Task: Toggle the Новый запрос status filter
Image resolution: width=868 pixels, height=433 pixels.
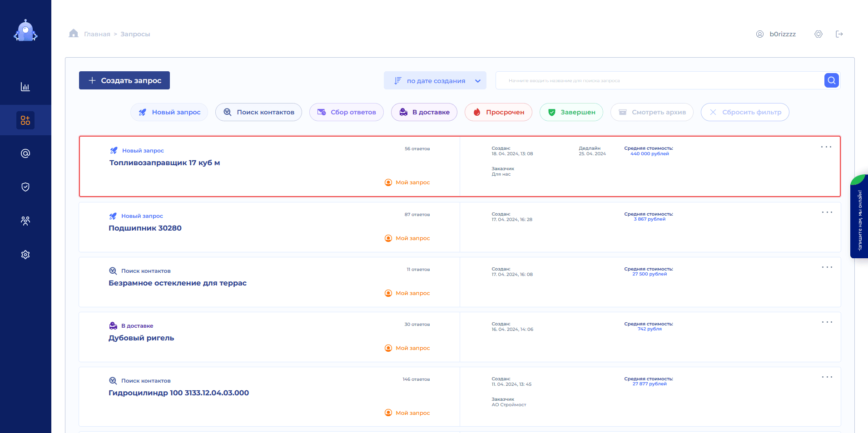Action: click(169, 112)
